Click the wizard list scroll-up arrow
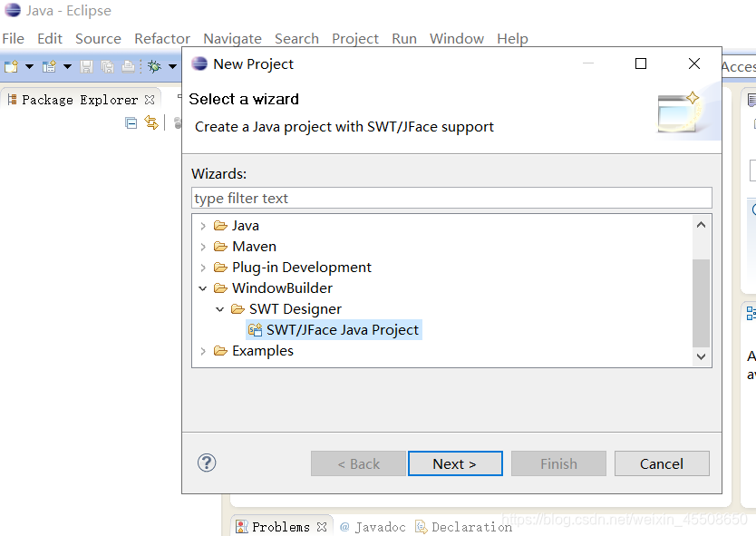This screenshot has width=756, height=536. click(x=701, y=225)
